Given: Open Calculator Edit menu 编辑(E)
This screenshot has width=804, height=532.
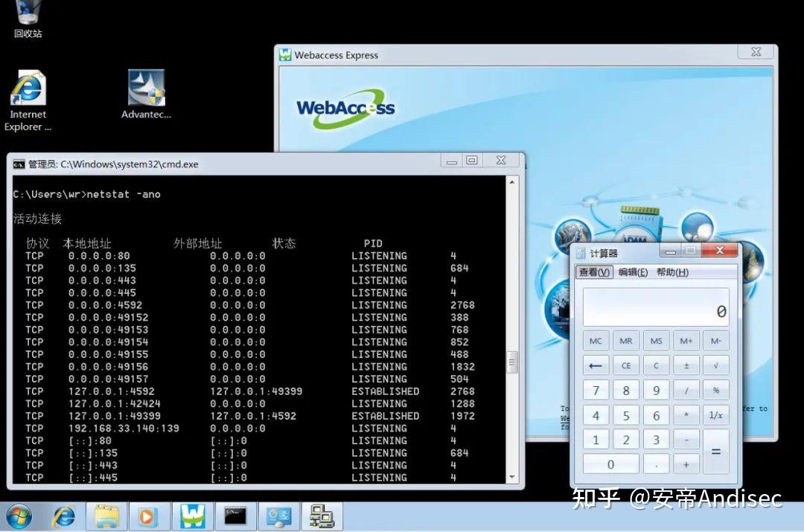Looking at the screenshot, I should [634, 272].
